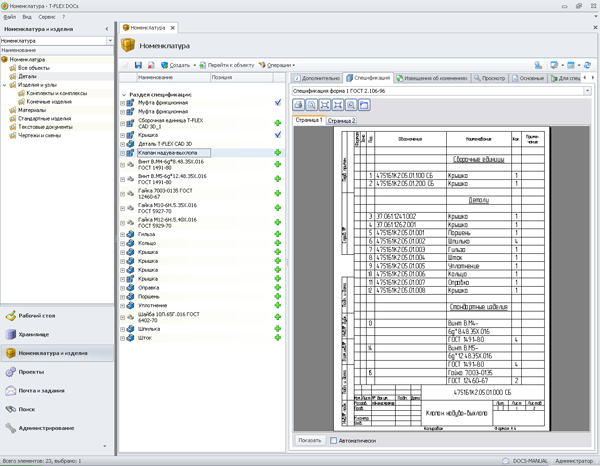Collapse the Изделия и узлы tree node
Image resolution: width=600 pixels, height=466 pixels.
pos(5,85)
